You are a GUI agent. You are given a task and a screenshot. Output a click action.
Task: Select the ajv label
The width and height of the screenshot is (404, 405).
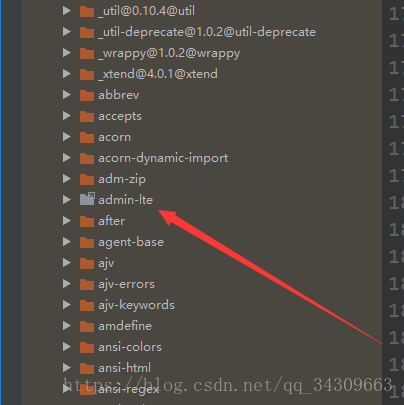click(x=106, y=264)
